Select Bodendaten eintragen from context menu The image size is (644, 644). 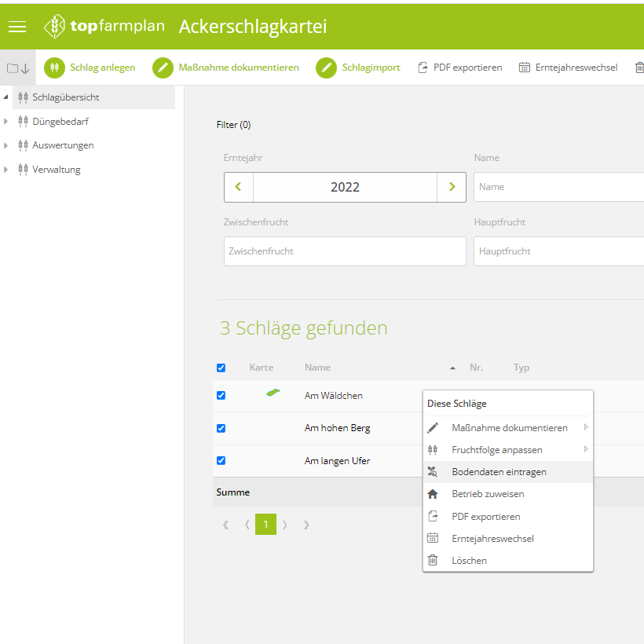pyautogui.click(x=499, y=472)
